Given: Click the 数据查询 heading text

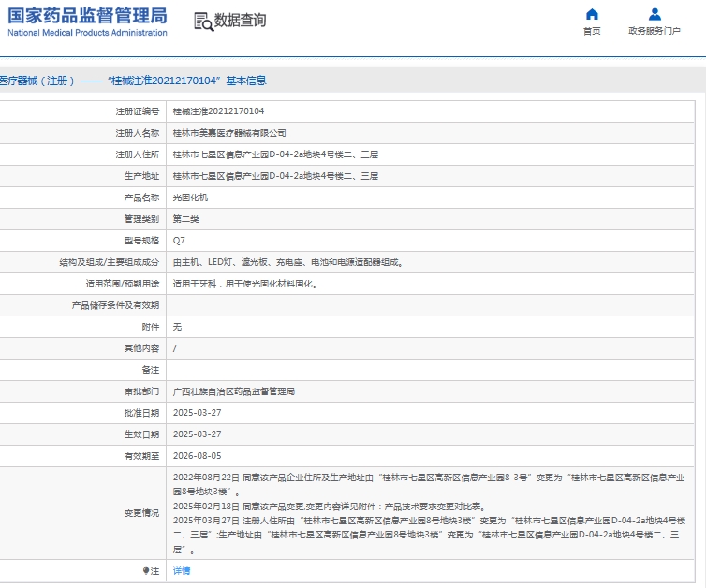Looking at the screenshot, I should tap(240, 21).
